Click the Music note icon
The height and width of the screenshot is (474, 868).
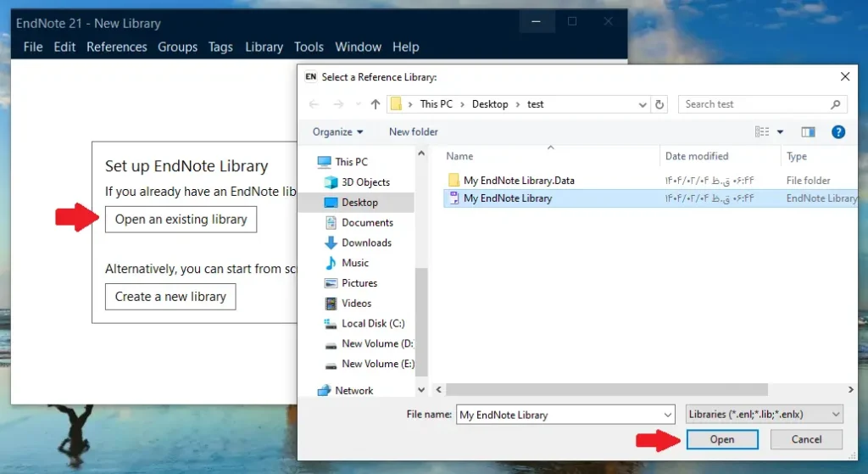click(331, 263)
